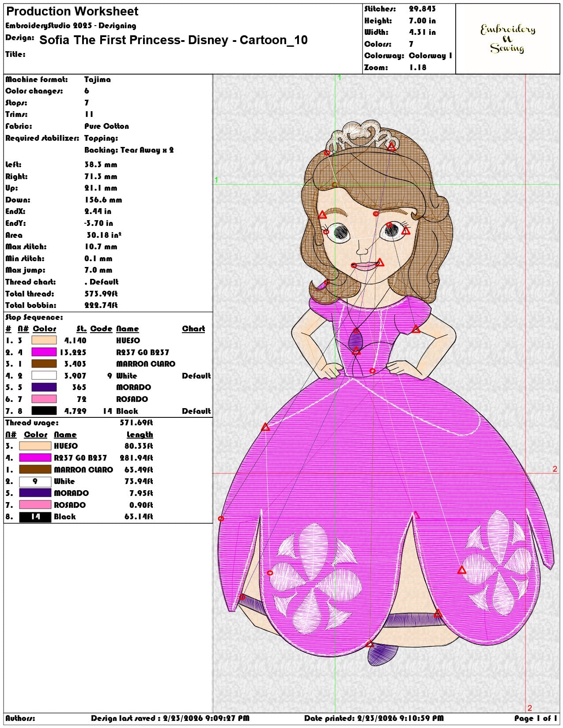563x728 pixels.
Task: Click the ROSADO swatch in Stop Sequence
Action: (44, 399)
